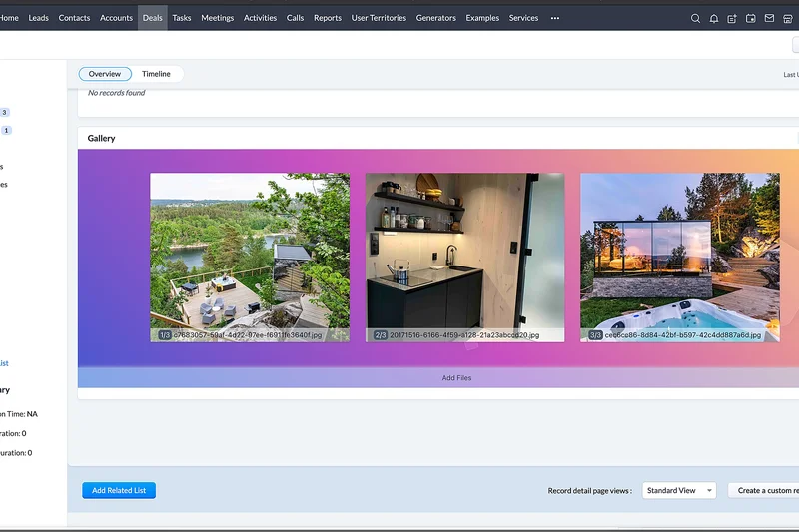The height and width of the screenshot is (532, 799).
Task: Click the Add Related List button
Action: point(119,491)
